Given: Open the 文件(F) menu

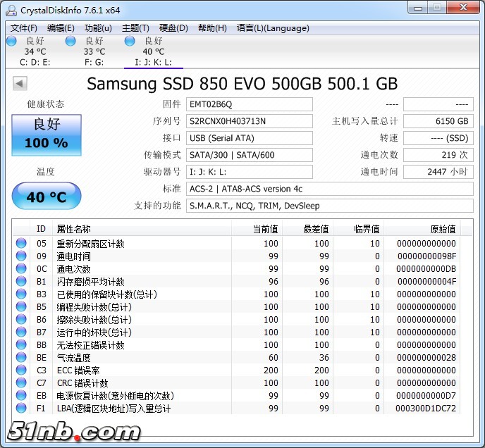Looking at the screenshot, I should (x=24, y=28).
